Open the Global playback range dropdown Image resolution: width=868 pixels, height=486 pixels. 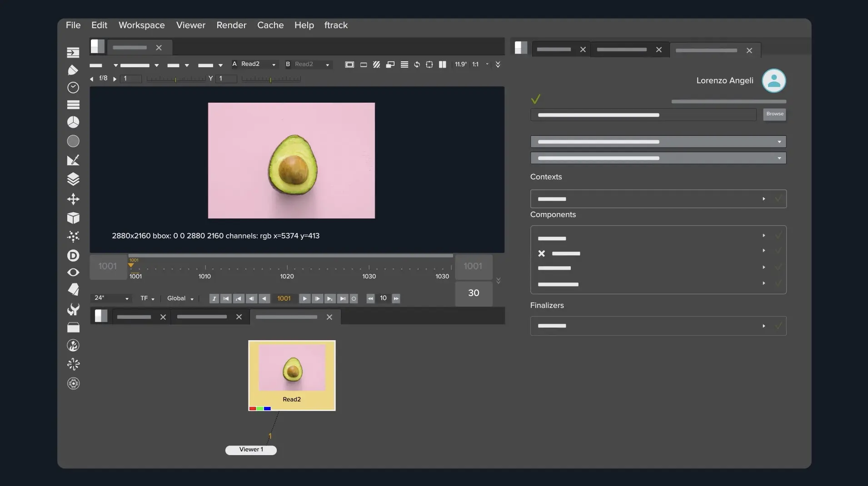coord(180,298)
